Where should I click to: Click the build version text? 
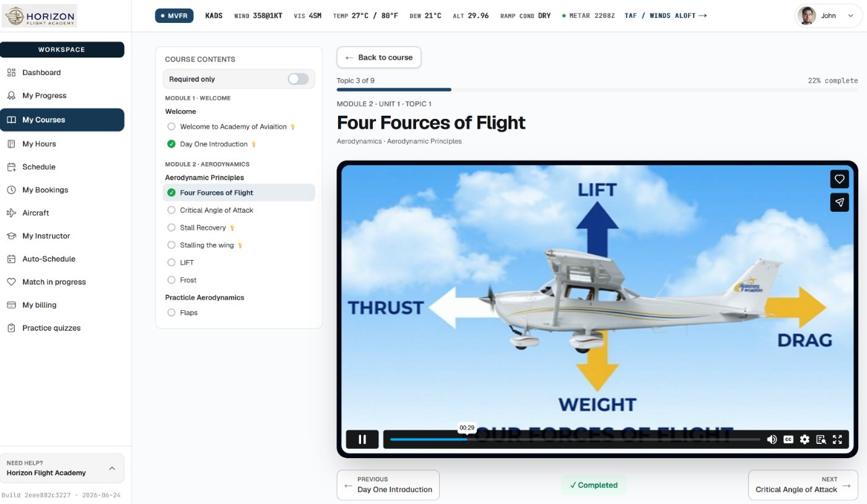pos(61,495)
